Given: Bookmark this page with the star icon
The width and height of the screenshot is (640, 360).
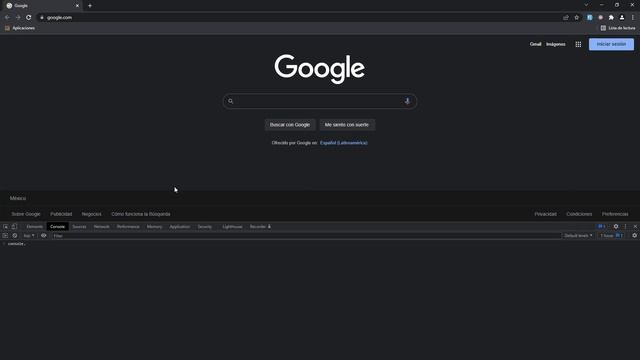Looking at the screenshot, I should click(x=577, y=18).
